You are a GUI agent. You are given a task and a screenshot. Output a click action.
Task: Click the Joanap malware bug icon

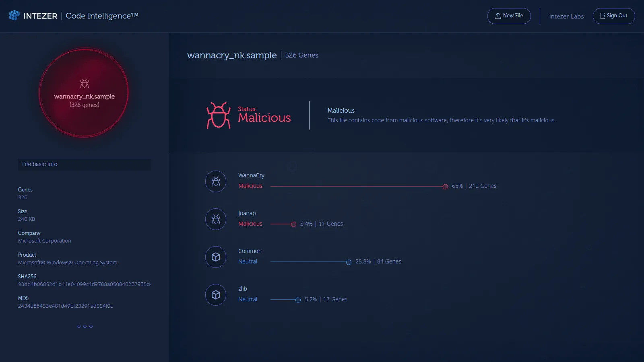[x=216, y=219]
